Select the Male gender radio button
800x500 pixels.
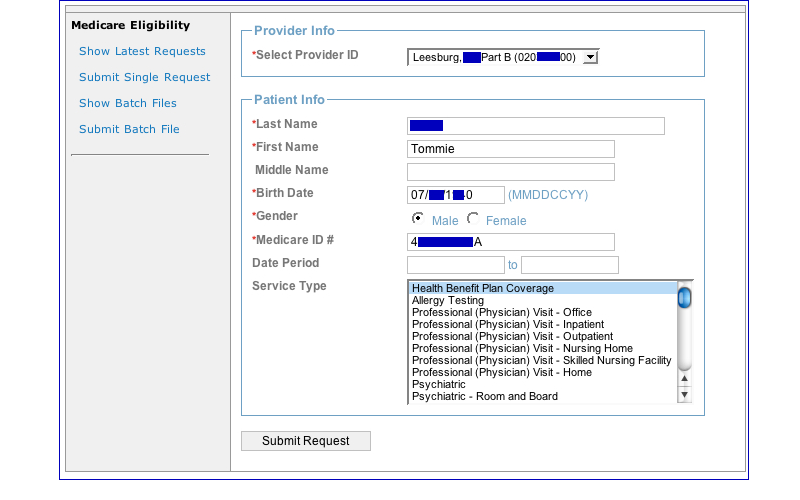[x=418, y=218]
